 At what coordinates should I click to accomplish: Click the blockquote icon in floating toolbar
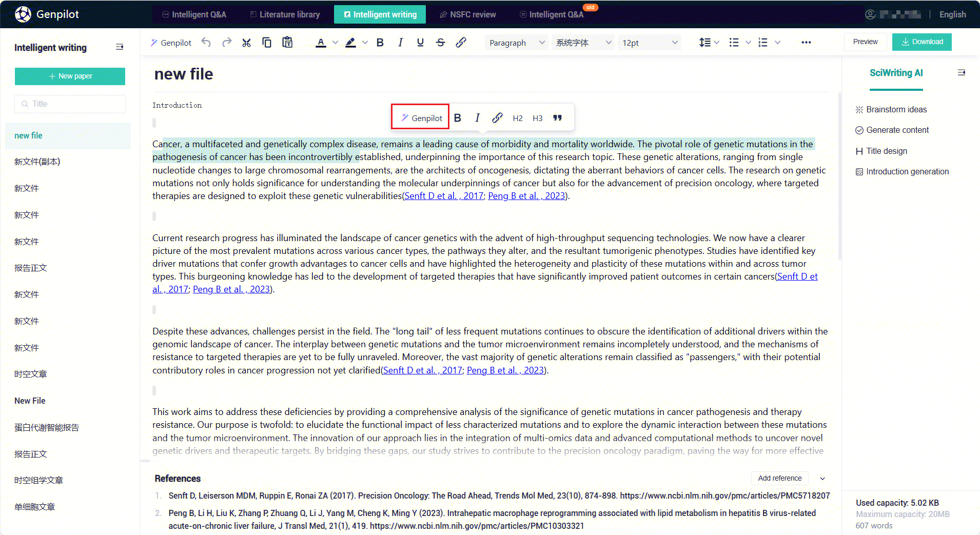point(558,118)
